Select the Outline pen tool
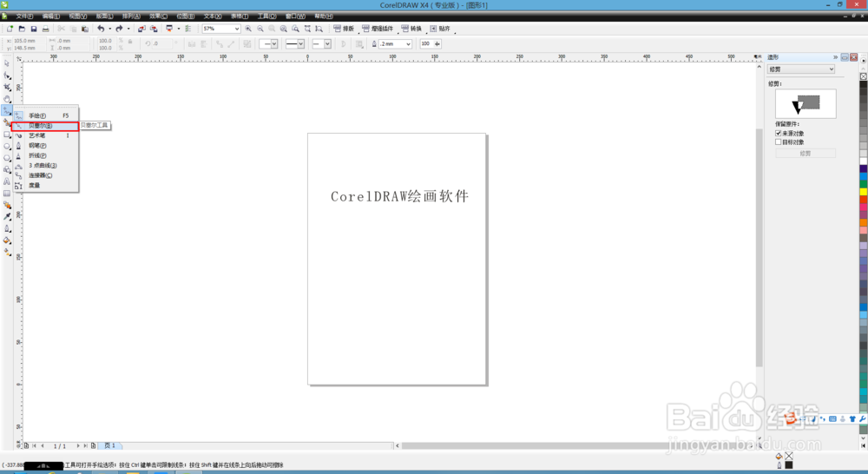The width and height of the screenshot is (868, 474). pyautogui.click(x=7, y=228)
